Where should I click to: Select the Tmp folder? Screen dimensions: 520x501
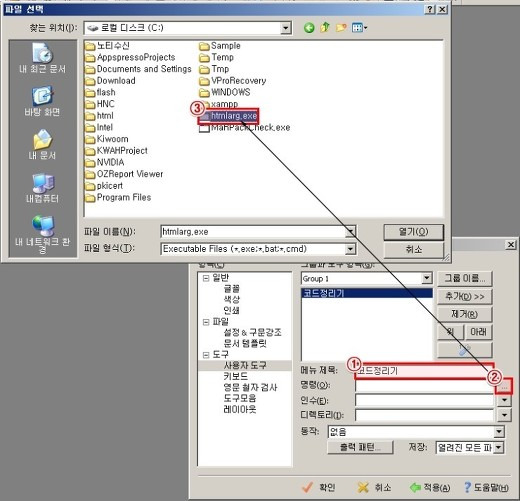214,69
